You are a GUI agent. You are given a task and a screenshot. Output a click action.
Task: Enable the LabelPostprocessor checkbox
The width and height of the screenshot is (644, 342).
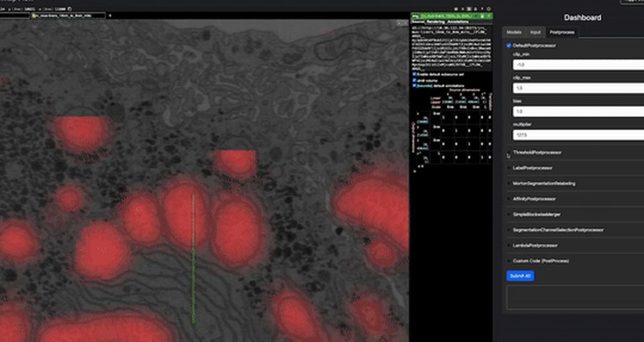coord(509,168)
